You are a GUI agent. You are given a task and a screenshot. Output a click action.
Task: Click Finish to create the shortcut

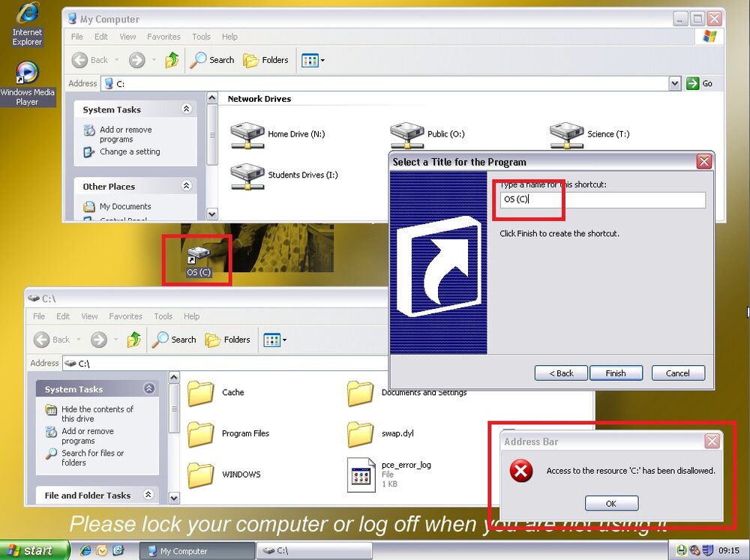coord(616,373)
